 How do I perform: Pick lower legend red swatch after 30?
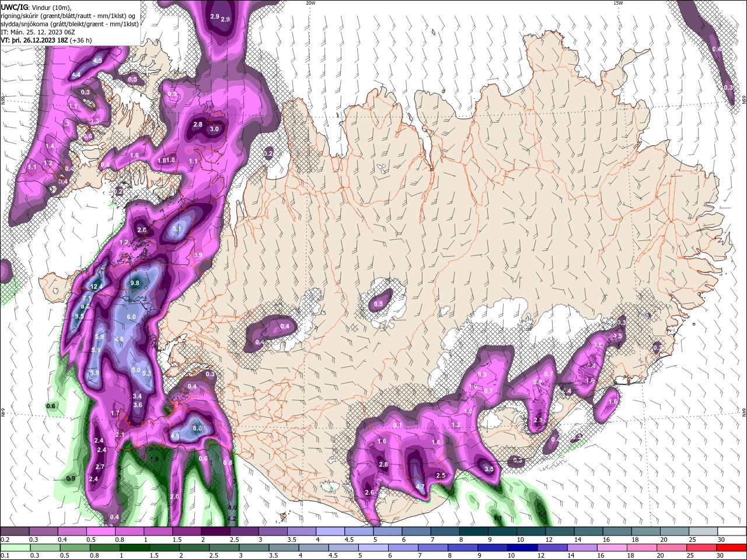(731, 547)
